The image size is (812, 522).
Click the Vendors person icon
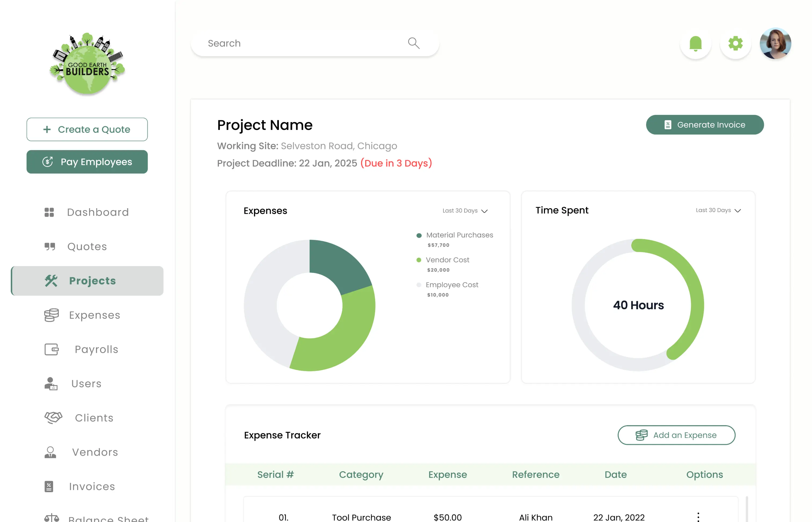click(50, 452)
